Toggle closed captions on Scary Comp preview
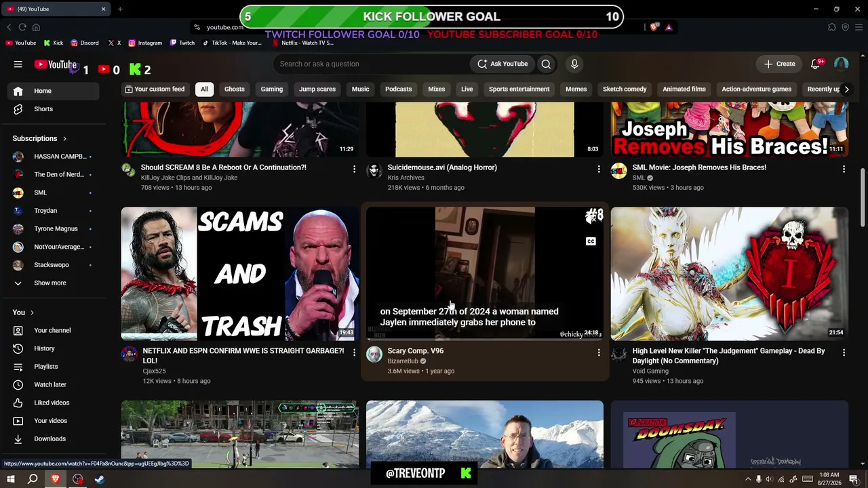The image size is (868, 488). point(591,241)
